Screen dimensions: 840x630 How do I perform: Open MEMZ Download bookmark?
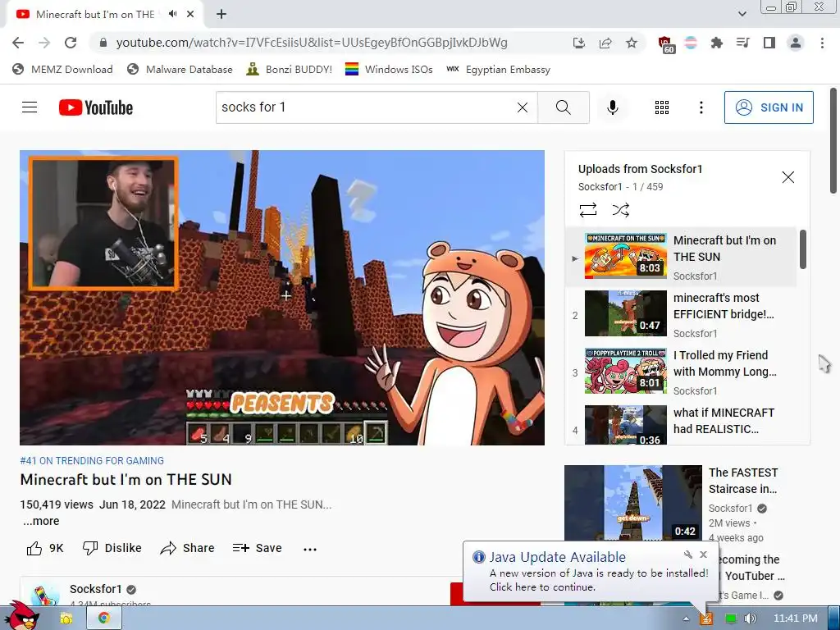[62, 70]
